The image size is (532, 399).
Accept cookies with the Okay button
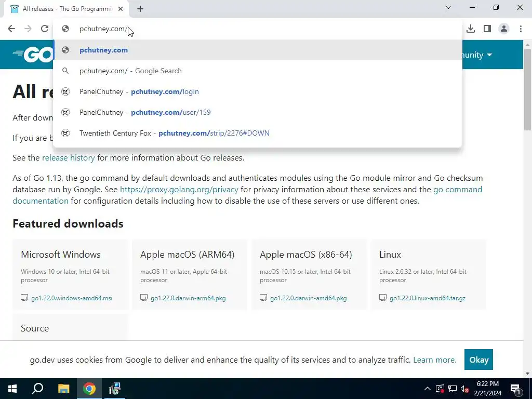click(478, 360)
